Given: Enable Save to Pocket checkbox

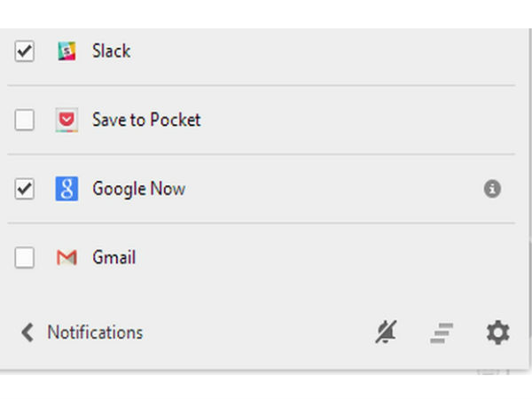Looking at the screenshot, I should [25, 120].
